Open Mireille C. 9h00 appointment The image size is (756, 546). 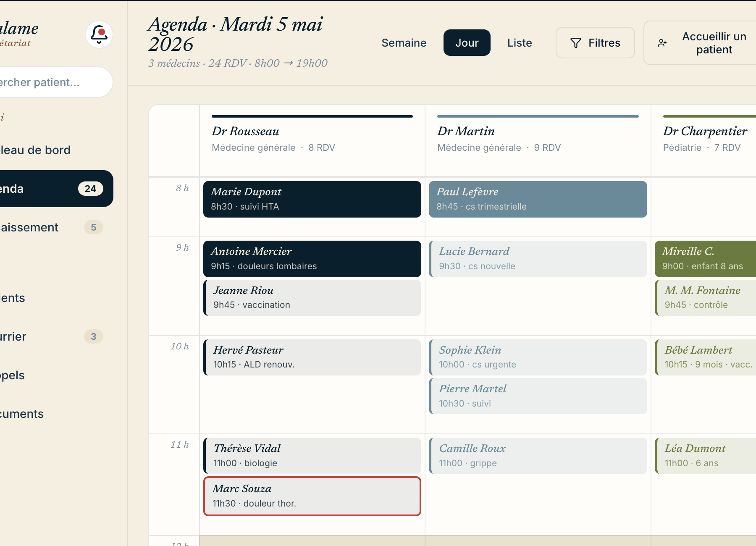(x=705, y=259)
